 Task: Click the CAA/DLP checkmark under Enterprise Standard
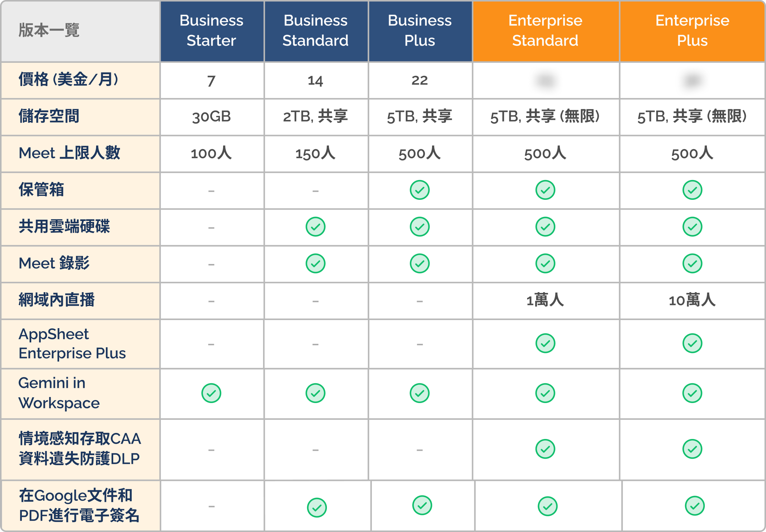(x=545, y=449)
